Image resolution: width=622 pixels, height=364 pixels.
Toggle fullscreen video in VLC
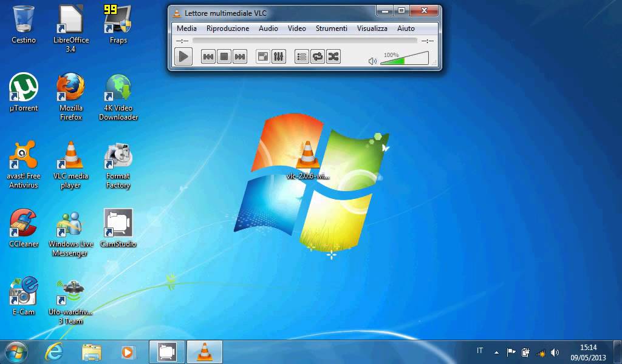point(262,56)
